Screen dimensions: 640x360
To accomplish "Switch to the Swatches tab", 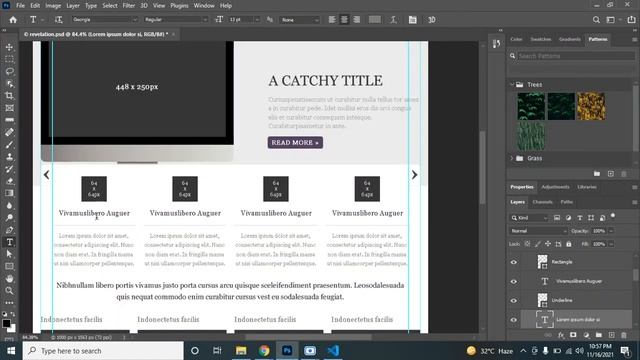I will click(541, 39).
